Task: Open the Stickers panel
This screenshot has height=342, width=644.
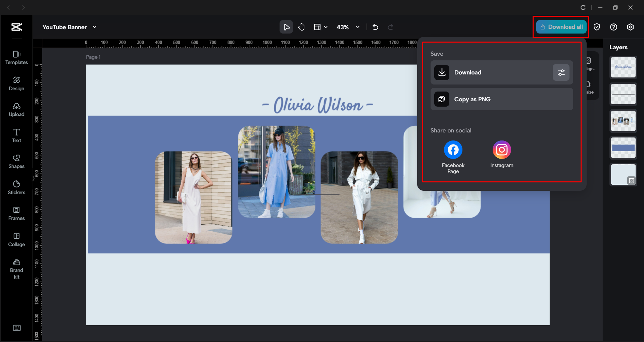Action: click(x=16, y=187)
